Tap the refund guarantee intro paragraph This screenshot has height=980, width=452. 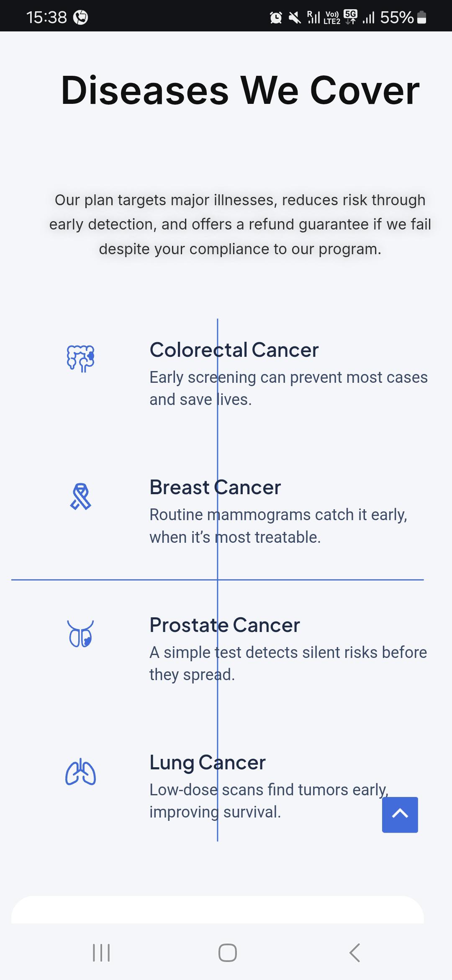240,224
